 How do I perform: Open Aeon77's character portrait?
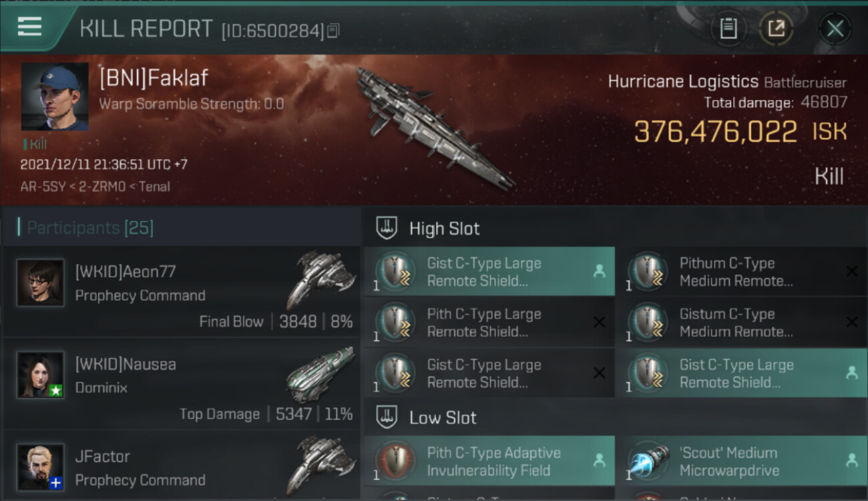point(40,283)
